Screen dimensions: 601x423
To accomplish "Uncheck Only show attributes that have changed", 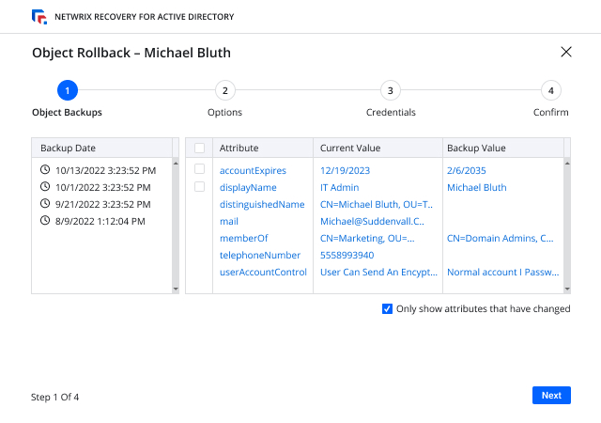I will coord(387,309).
